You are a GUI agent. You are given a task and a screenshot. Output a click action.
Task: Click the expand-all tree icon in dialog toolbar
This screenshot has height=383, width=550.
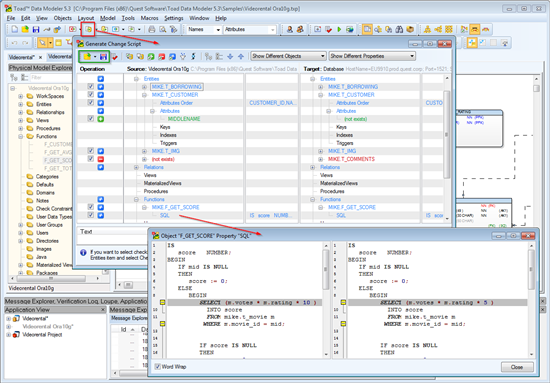(208, 56)
